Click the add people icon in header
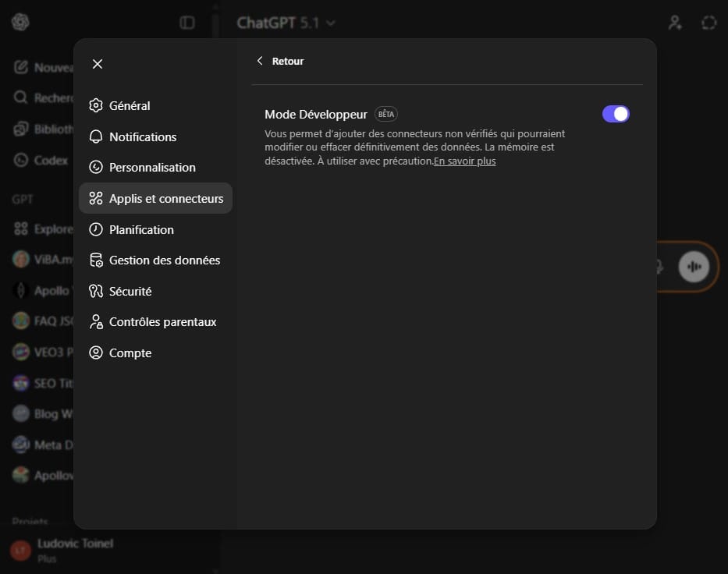 (x=676, y=23)
